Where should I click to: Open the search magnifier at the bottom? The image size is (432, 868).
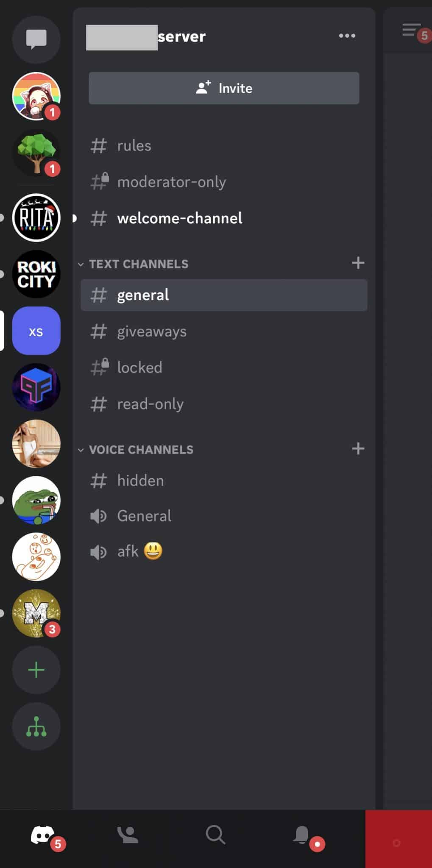215,835
